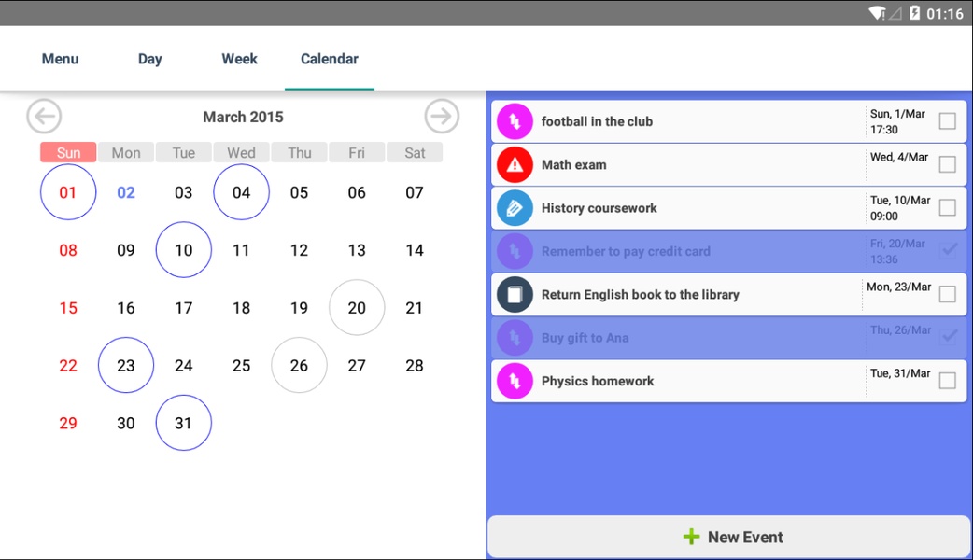Click the Mon, 23/Mar date label
The height and width of the screenshot is (560, 973).
[x=898, y=287]
